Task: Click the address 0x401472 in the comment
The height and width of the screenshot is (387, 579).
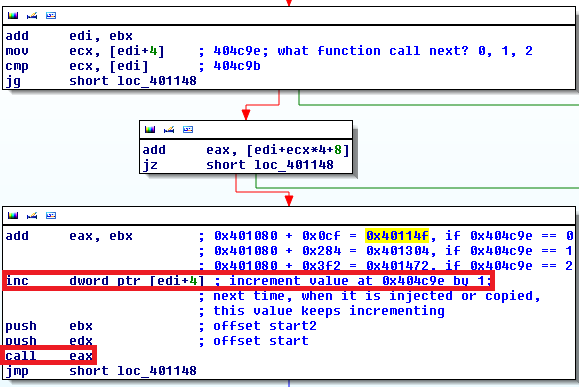Action: tap(397, 266)
